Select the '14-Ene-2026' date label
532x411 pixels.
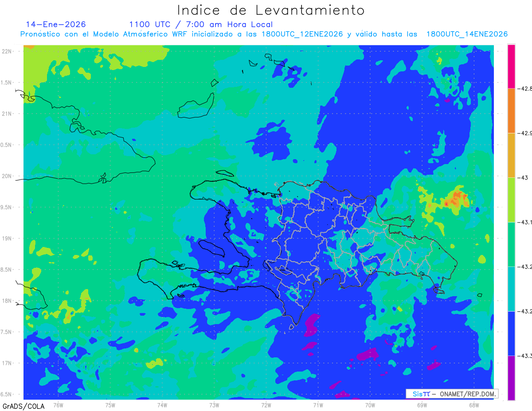tap(56, 24)
